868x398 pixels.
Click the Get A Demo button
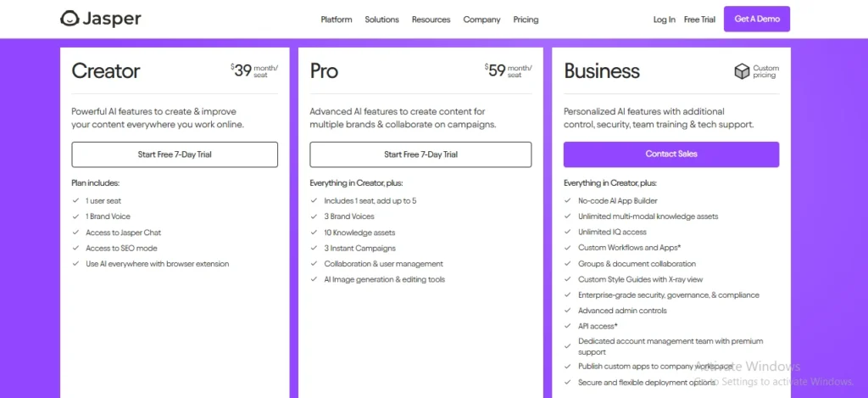pos(757,19)
